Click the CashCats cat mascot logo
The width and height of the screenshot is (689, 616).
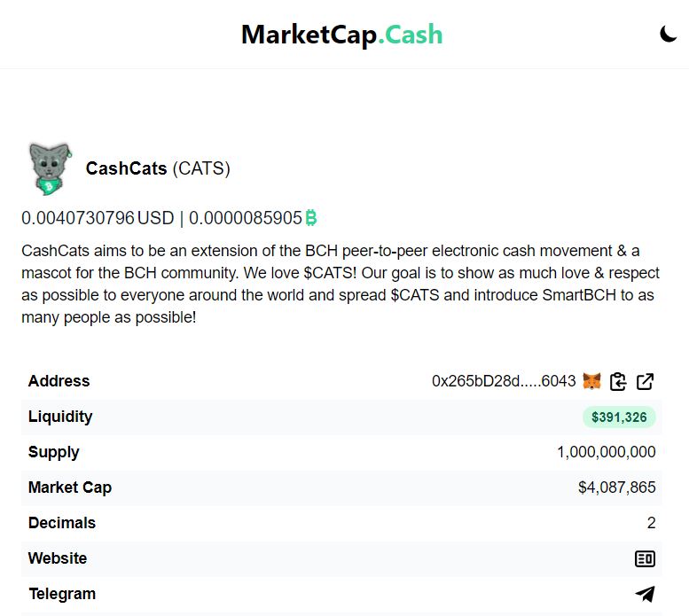point(50,168)
